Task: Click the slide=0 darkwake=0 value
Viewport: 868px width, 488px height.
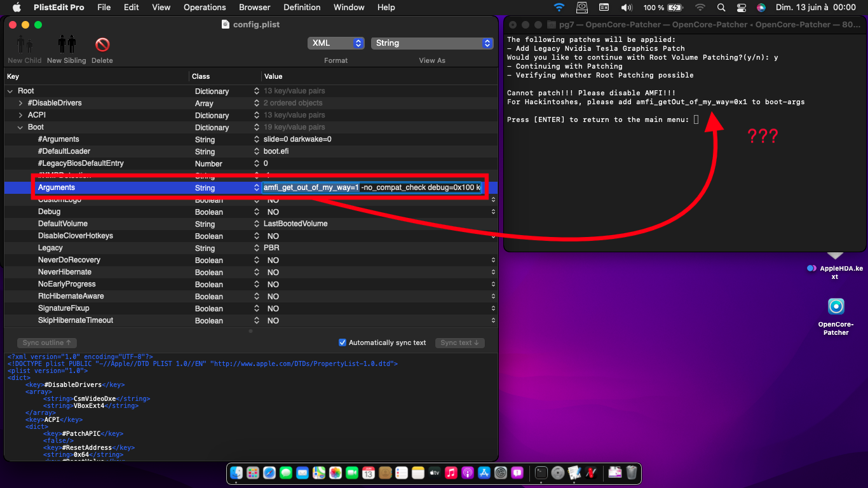Action: coord(297,139)
